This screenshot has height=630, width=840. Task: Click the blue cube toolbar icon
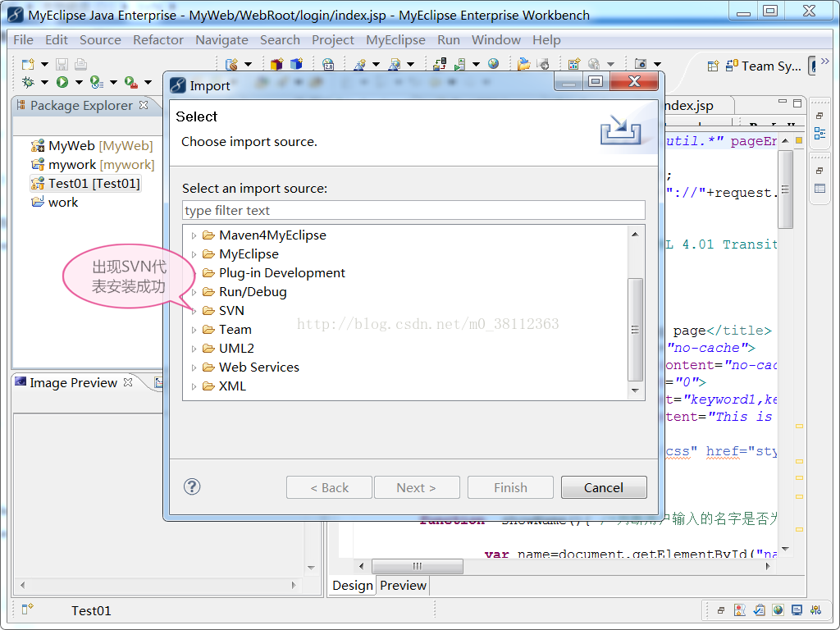click(x=296, y=64)
